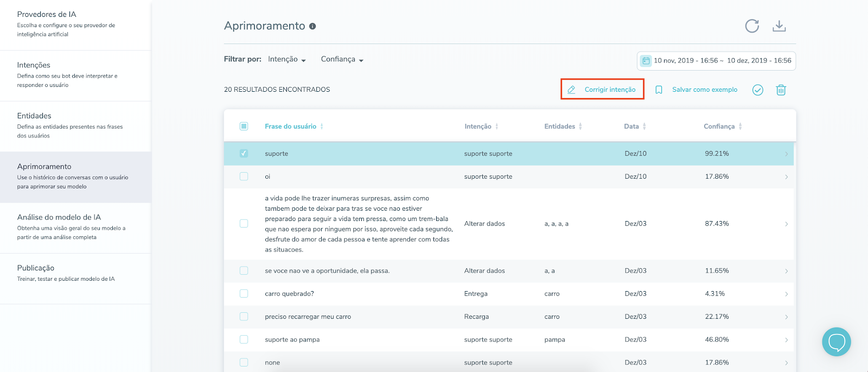
Task: Click the 'Recarga' intent cell
Action: pyautogui.click(x=476, y=317)
